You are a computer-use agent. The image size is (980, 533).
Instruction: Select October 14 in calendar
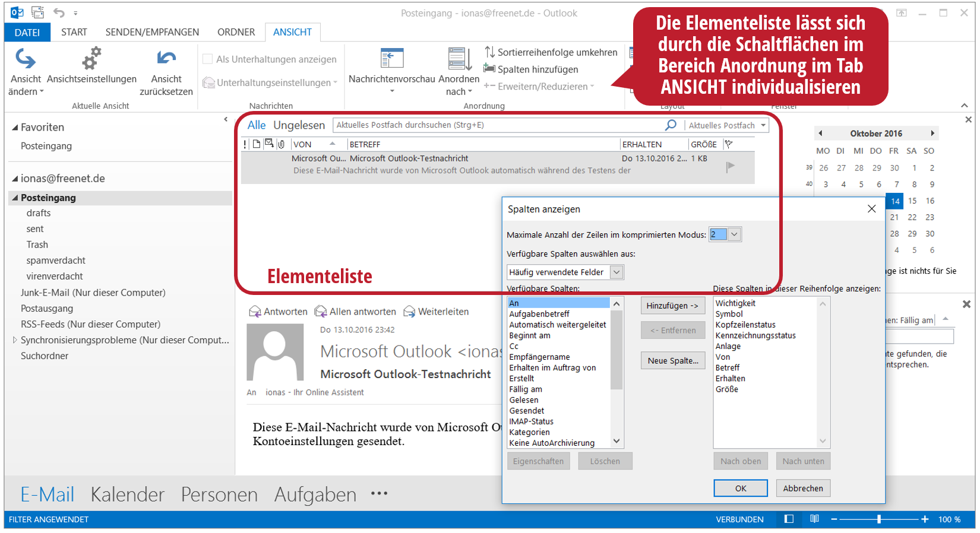coord(895,201)
